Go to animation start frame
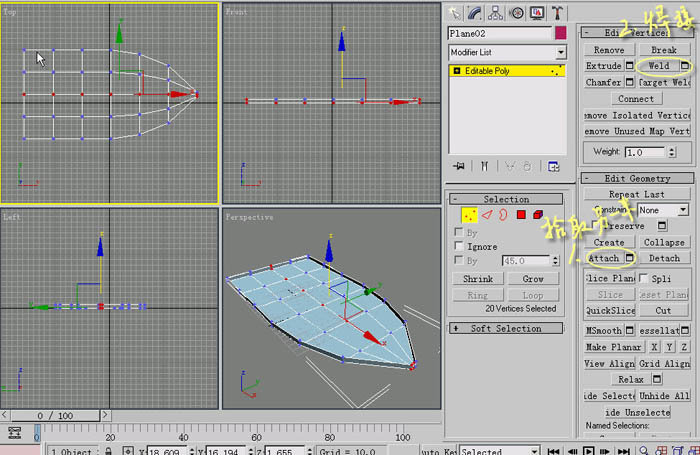 [553, 451]
